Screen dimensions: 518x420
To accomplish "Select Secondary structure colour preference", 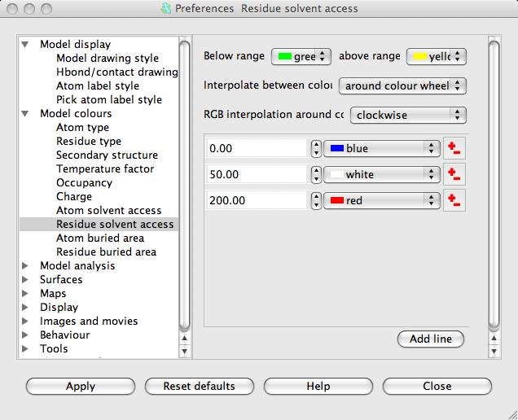I will (107, 155).
